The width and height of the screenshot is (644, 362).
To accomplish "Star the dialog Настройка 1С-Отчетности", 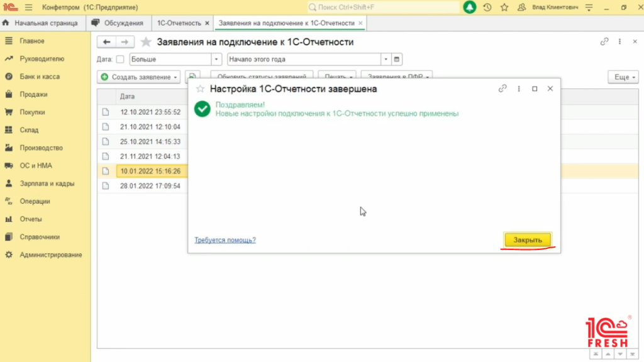I will (x=200, y=89).
